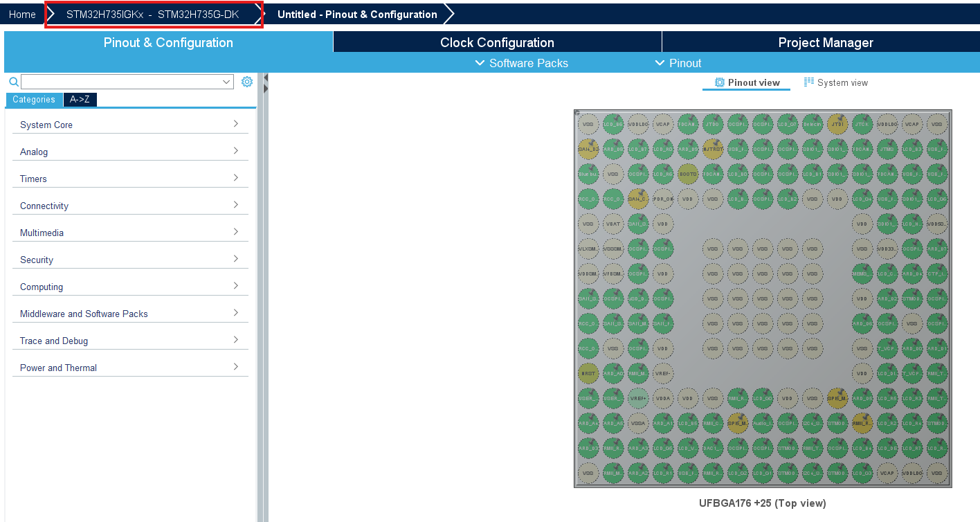Click into the peripheral search field
This screenshot has width=980, height=522.
[x=127, y=82]
